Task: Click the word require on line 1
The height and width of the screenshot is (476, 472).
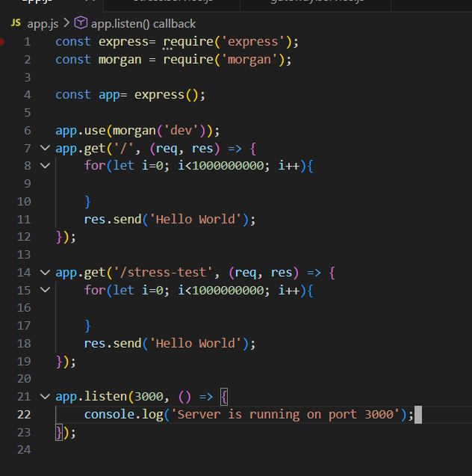Action: tap(188, 42)
